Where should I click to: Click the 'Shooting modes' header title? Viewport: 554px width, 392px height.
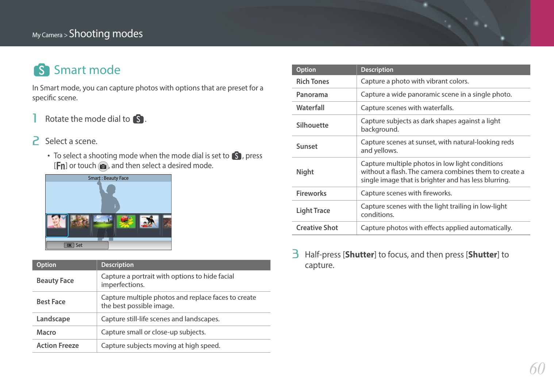106,34
